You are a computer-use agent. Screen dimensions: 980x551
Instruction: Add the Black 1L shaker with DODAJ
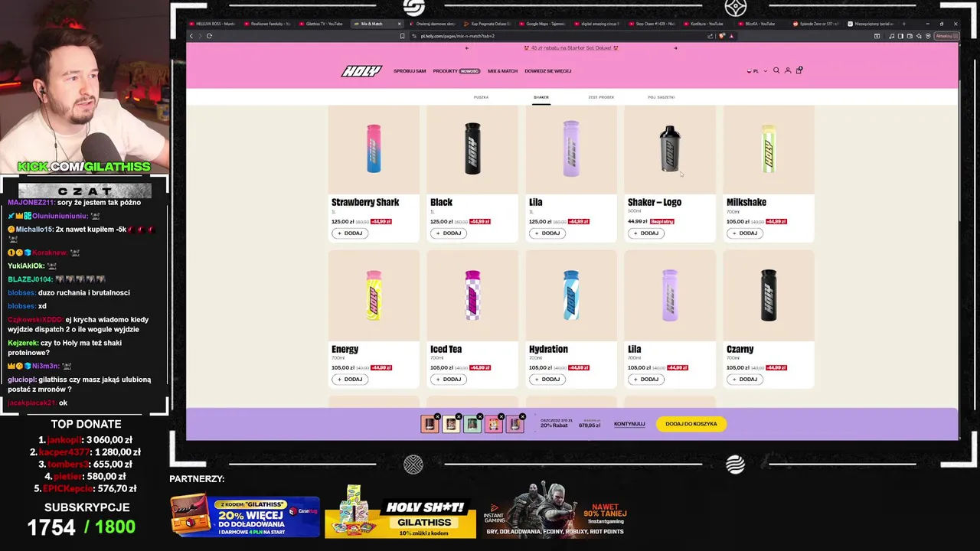click(449, 233)
